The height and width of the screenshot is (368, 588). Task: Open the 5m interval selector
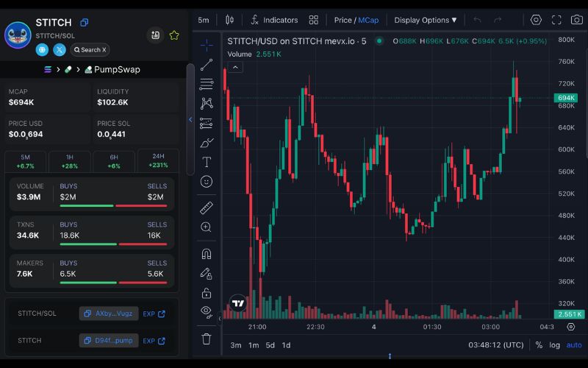[x=204, y=20]
